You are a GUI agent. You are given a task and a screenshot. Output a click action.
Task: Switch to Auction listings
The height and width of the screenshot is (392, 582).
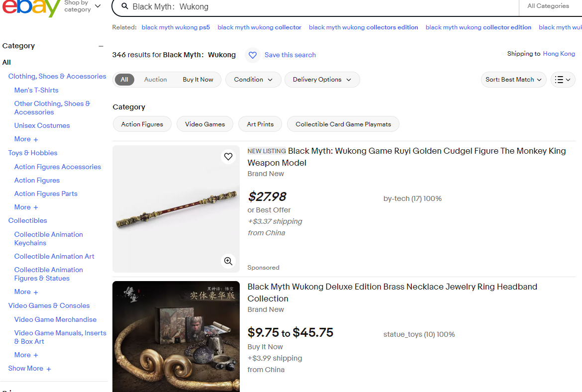(155, 80)
